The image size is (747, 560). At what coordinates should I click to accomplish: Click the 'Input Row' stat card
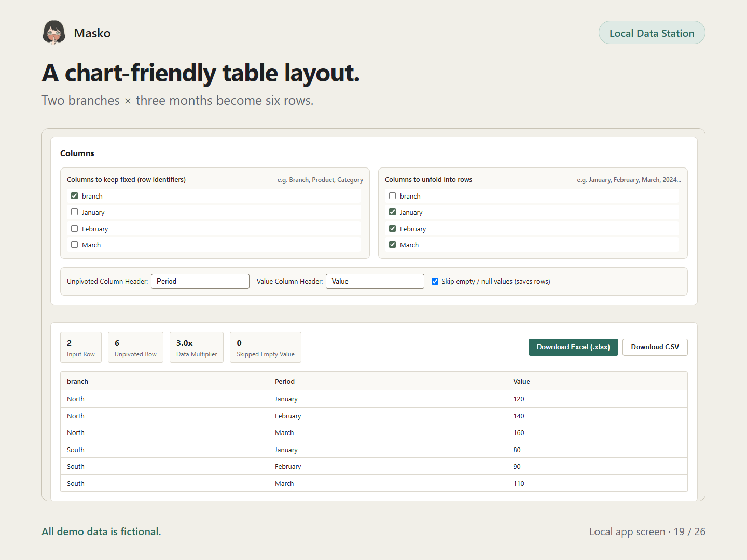pyautogui.click(x=81, y=347)
